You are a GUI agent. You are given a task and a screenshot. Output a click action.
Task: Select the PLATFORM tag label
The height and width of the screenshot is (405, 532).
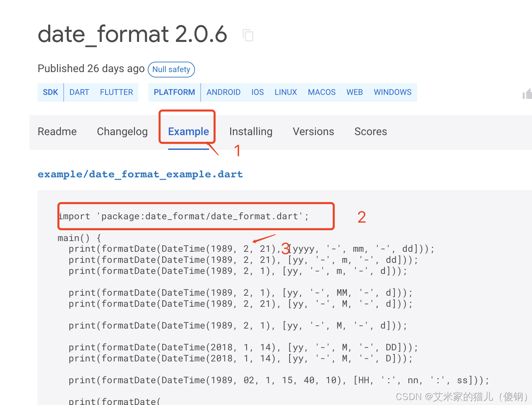[x=174, y=92]
